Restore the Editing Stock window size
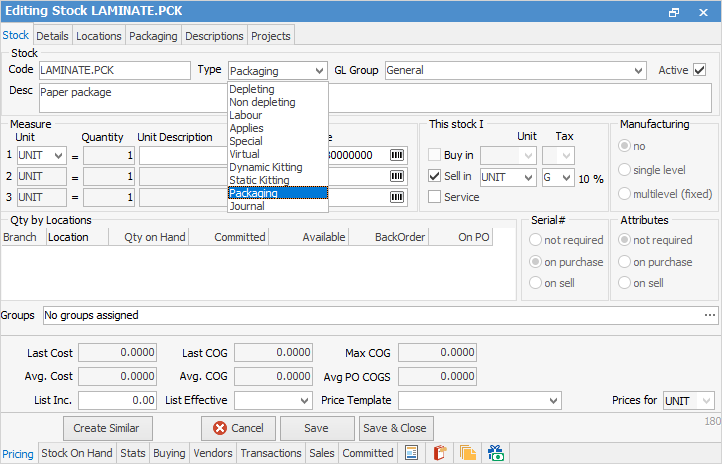This screenshot has height=464, width=722. point(674,12)
